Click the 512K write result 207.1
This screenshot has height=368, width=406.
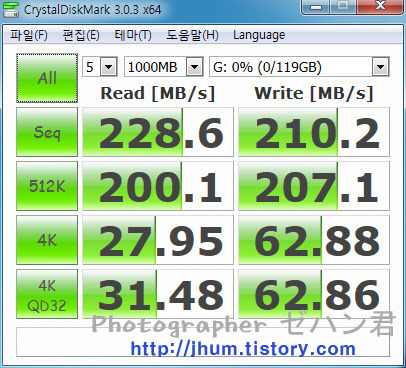coord(314,186)
